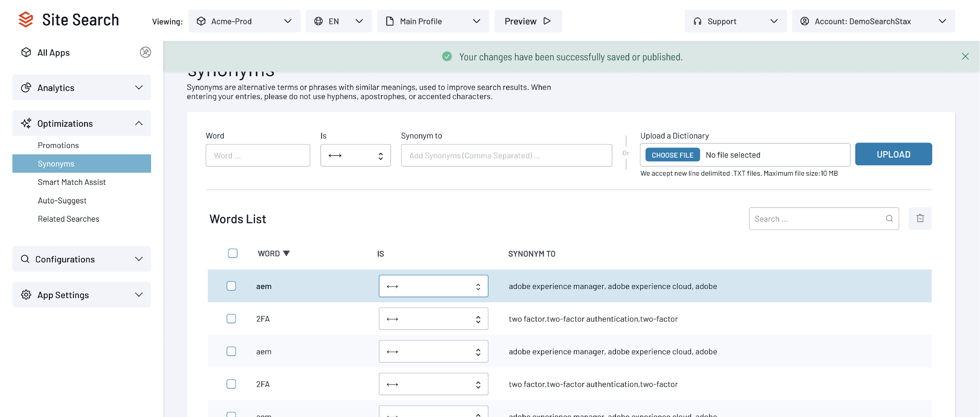Check the second 2FA row checkbox

coord(231,384)
